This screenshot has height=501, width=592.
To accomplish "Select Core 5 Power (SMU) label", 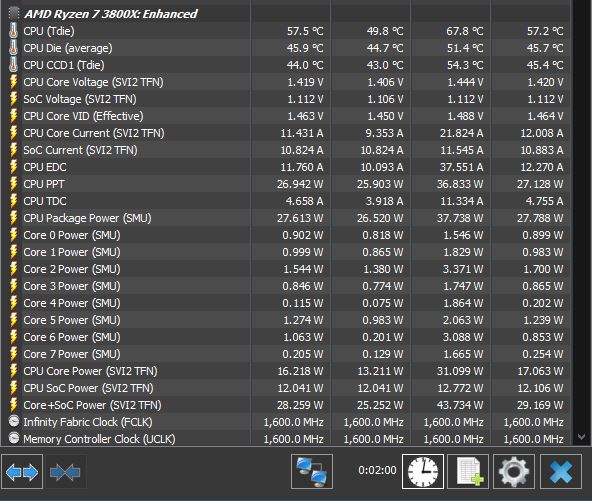I will click(72, 320).
